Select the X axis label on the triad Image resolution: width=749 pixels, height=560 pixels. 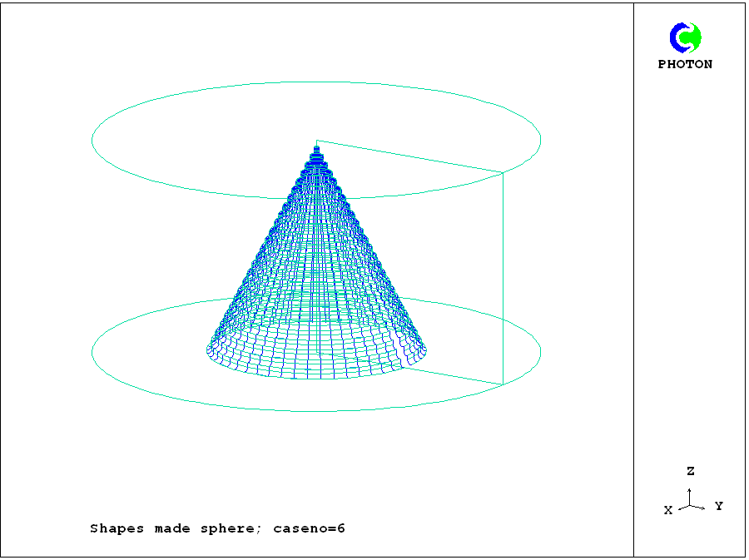[667, 510]
